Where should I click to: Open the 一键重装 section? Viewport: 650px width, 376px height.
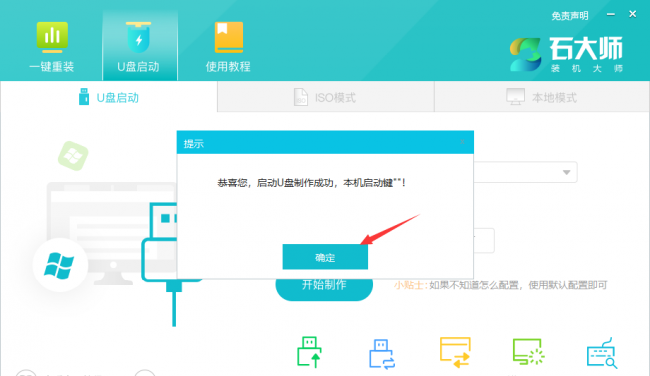point(51,47)
